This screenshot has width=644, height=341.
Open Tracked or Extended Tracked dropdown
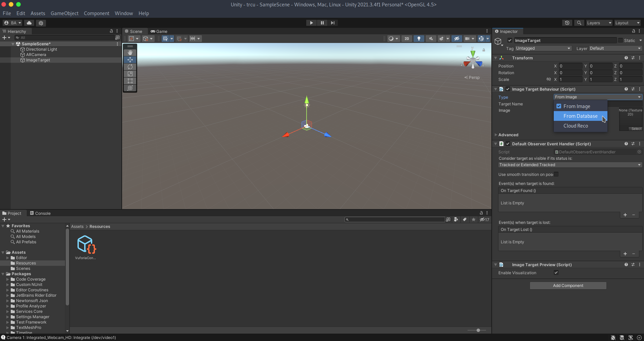570,165
